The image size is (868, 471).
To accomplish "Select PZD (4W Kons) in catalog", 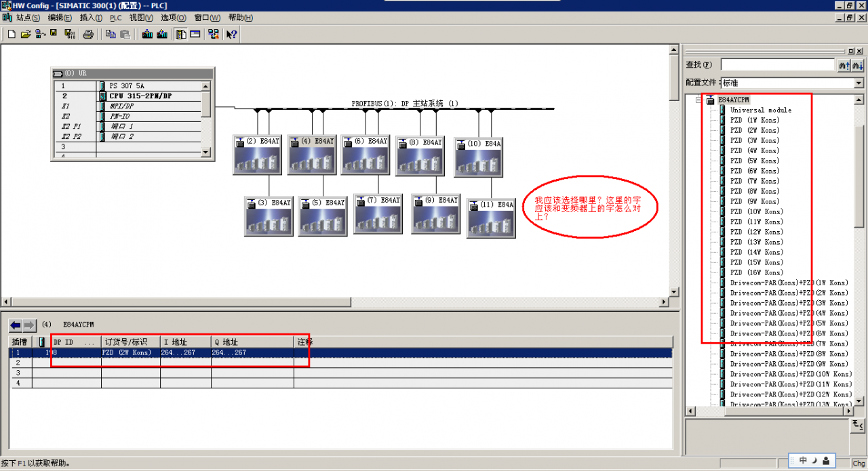I will 755,150.
